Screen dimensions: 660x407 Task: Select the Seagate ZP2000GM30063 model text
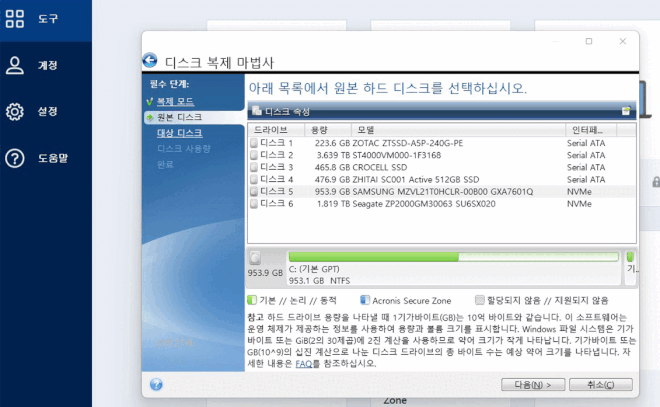[x=424, y=204]
